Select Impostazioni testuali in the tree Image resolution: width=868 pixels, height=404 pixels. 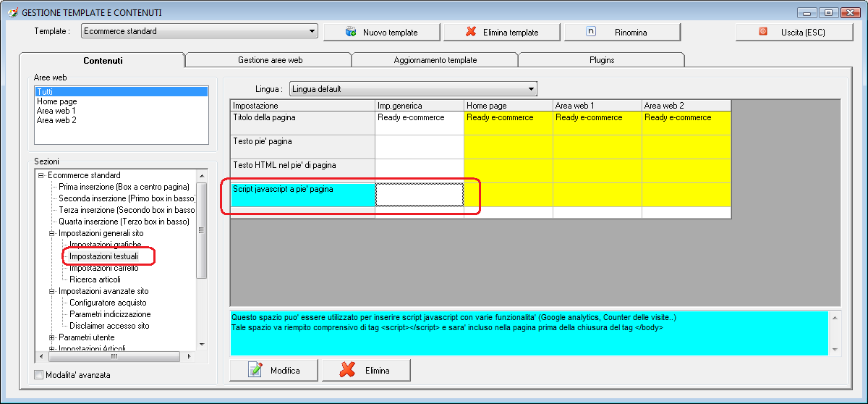pyautogui.click(x=103, y=256)
